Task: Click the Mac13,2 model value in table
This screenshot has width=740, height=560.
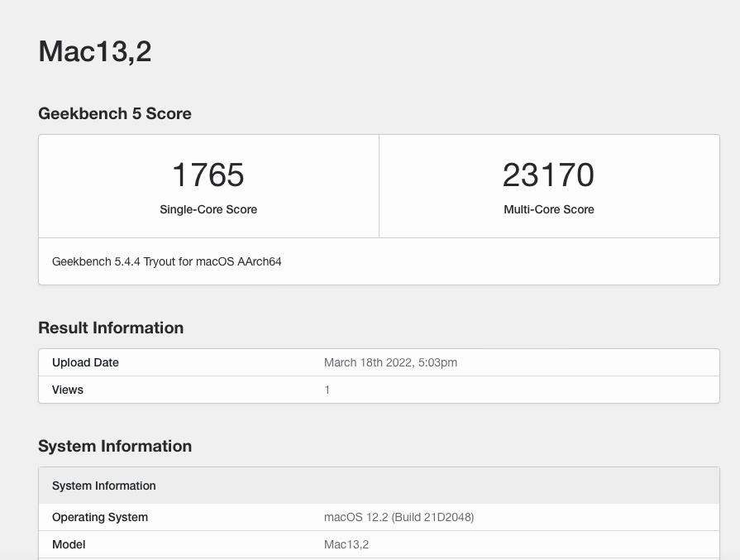Action: [x=346, y=544]
